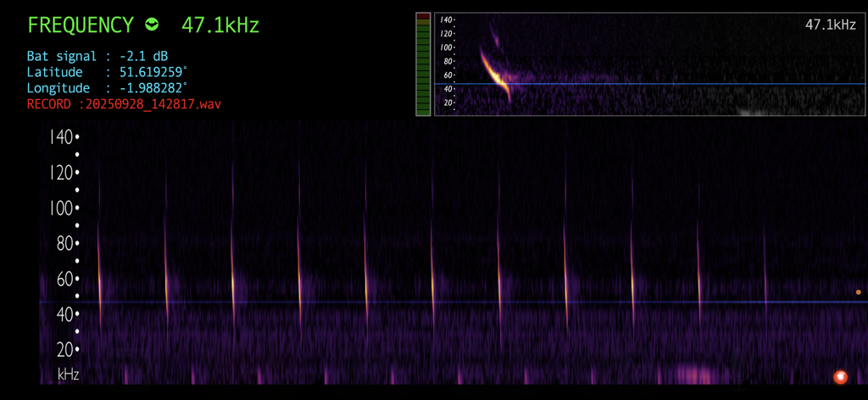Viewport: 868px width, 400px height.
Task: Click the small orange dot marker
Action: [858, 292]
